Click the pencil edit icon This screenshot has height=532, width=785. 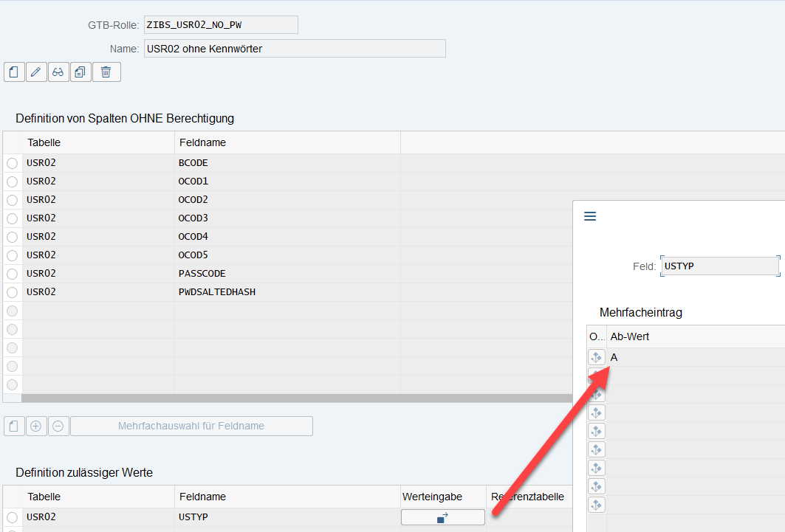36,72
